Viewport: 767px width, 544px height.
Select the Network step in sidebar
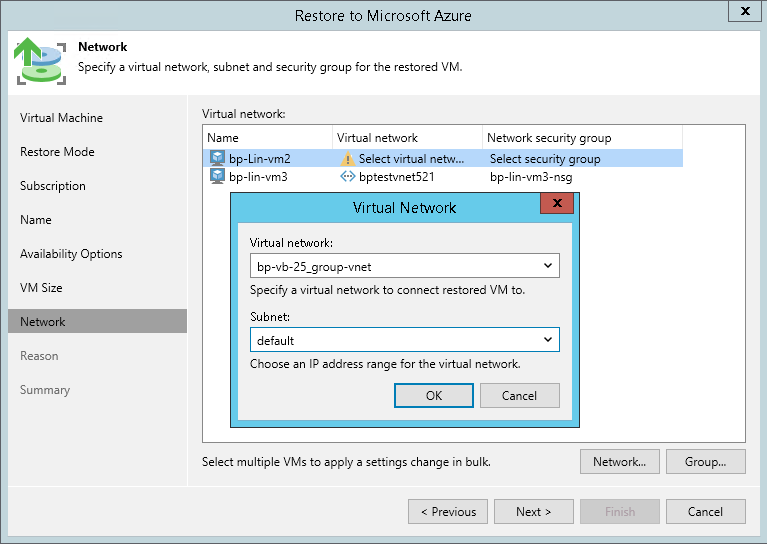(97, 321)
